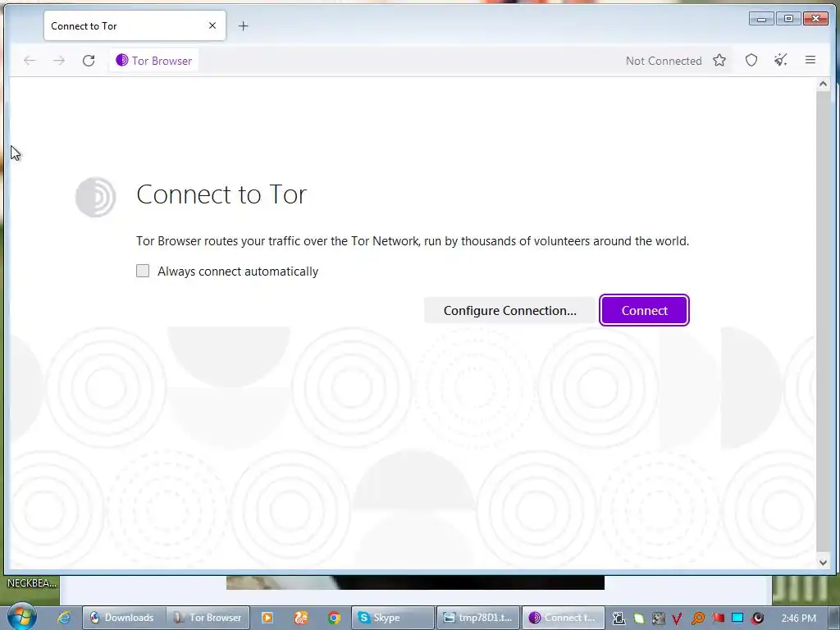Open the hamburger application menu

(x=810, y=61)
